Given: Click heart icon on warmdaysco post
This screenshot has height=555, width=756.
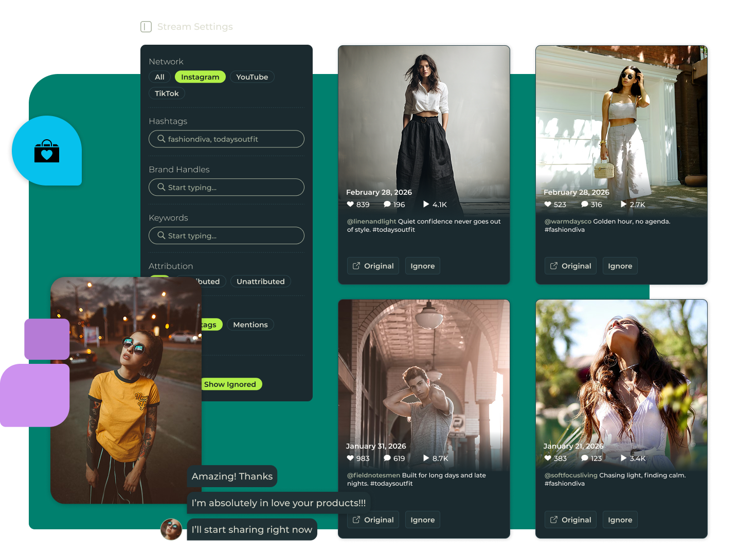Looking at the screenshot, I should [x=548, y=204].
